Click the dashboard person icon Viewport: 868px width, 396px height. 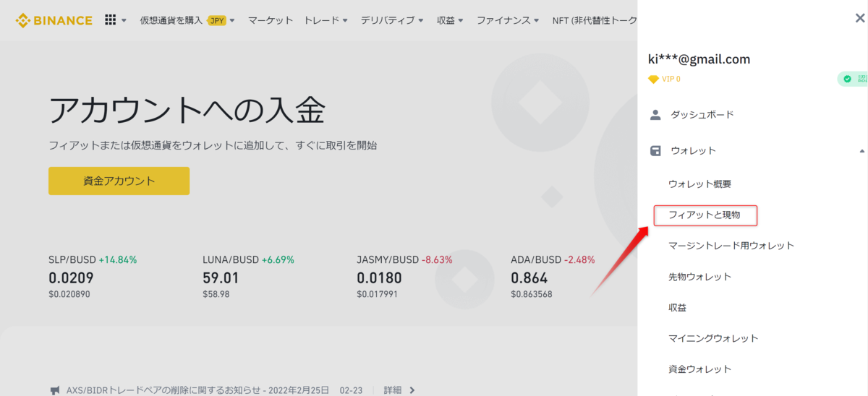(655, 115)
